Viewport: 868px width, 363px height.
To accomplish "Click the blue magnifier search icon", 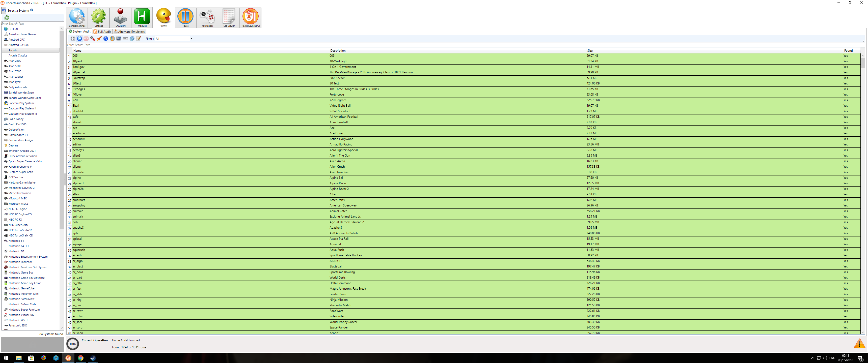I will click(x=106, y=39).
